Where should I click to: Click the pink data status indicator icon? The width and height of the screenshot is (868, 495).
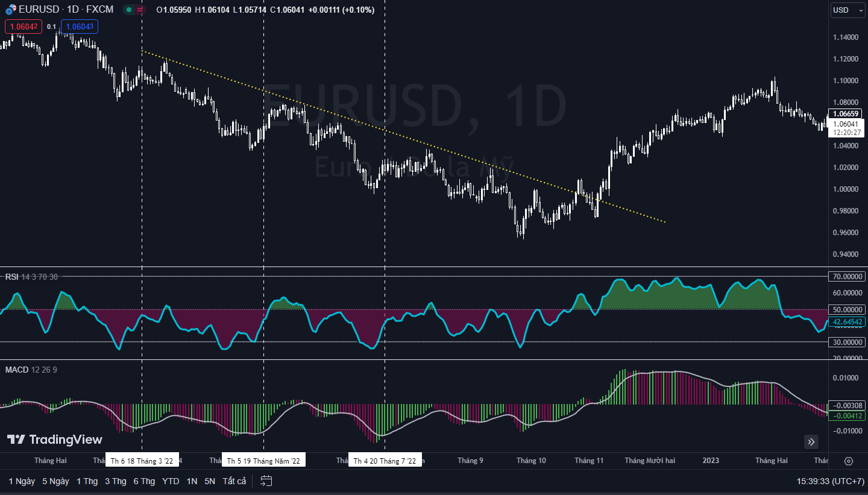coord(140,10)
